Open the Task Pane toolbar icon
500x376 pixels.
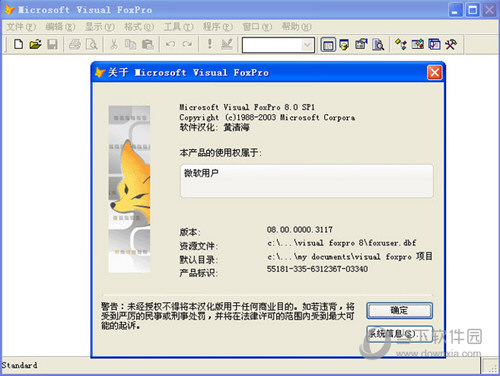(x=434, y=44)
